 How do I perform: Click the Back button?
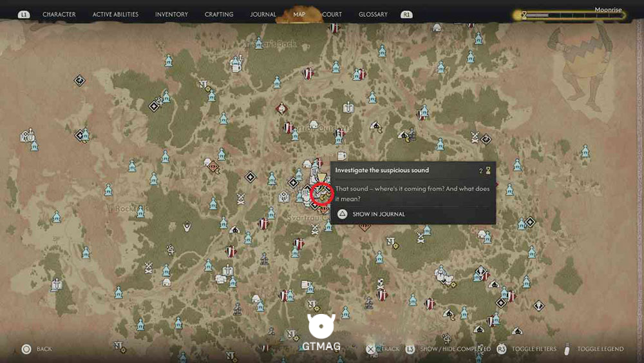[x=44, y=349]
